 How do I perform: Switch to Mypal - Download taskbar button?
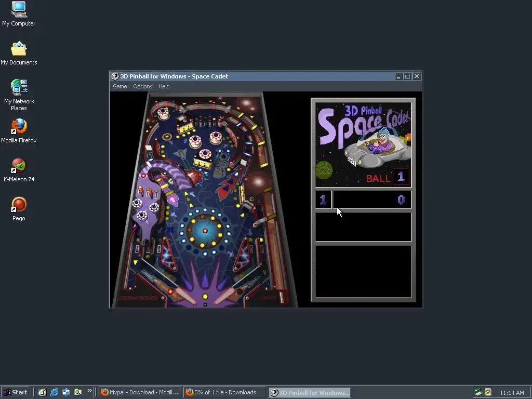[x=140, y=392]
